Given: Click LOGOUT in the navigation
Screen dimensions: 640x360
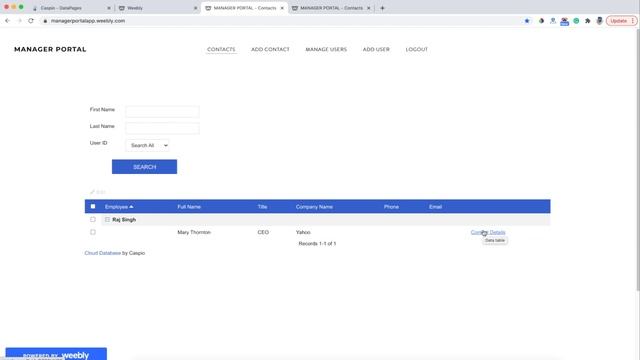Looking at the screenshot, I should click(x=417, y=49).
